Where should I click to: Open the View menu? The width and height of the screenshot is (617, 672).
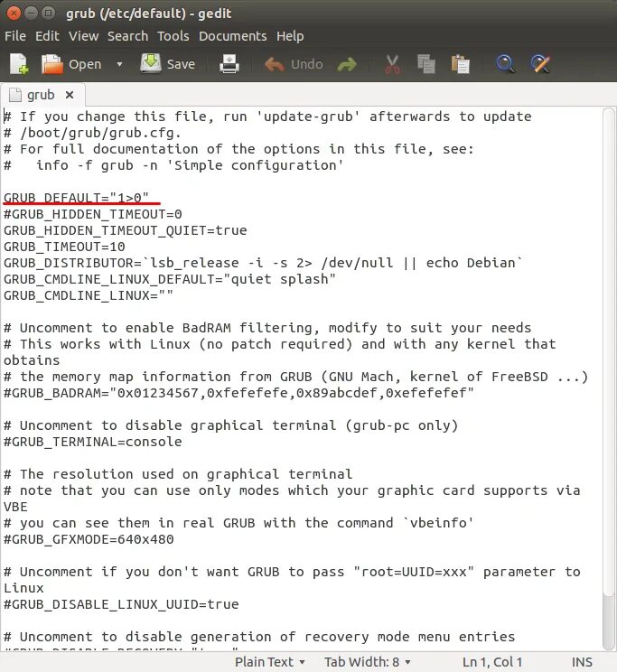pos(84,36)
